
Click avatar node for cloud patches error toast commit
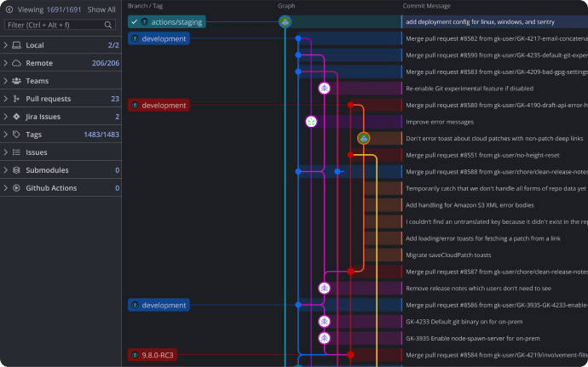click(x=363, y=138)
